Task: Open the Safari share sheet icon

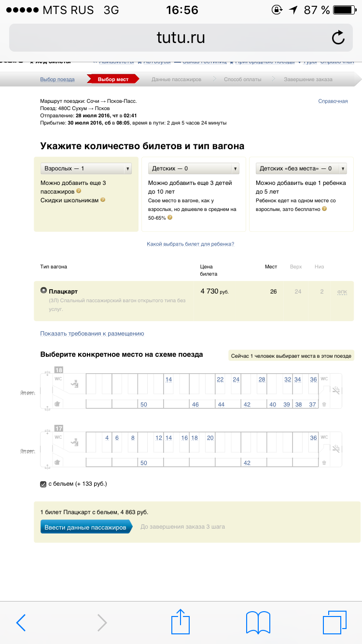Action: (181, 622)
